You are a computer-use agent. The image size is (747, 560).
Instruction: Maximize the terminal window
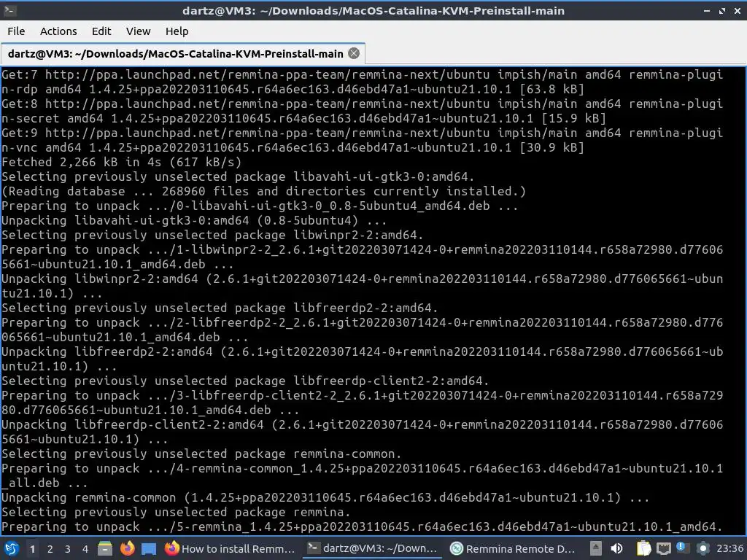tap(722, 10)
